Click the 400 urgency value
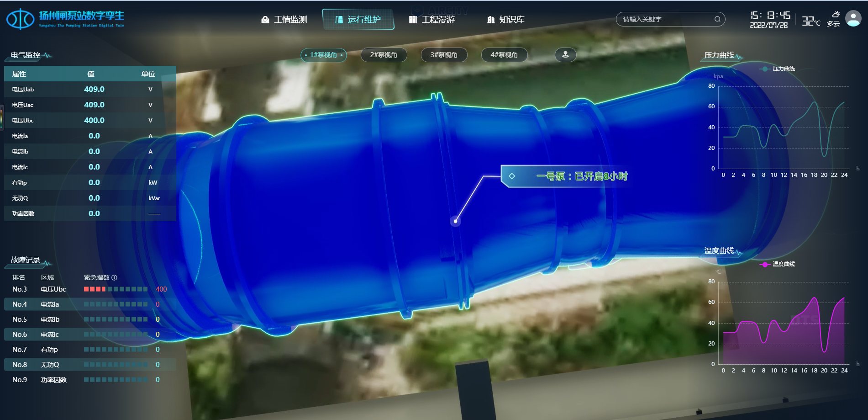This screenshot has height=420, width=868. [x=161, y=289]
